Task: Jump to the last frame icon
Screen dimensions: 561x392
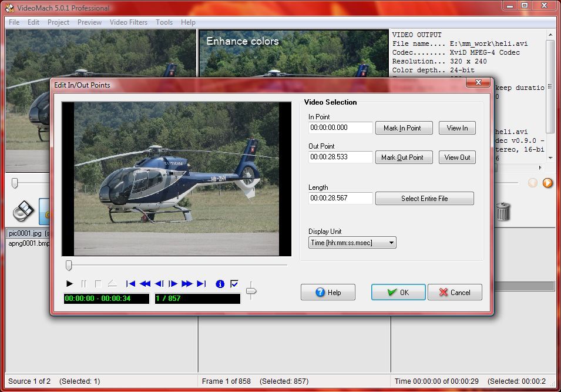Action: point(201,284)
